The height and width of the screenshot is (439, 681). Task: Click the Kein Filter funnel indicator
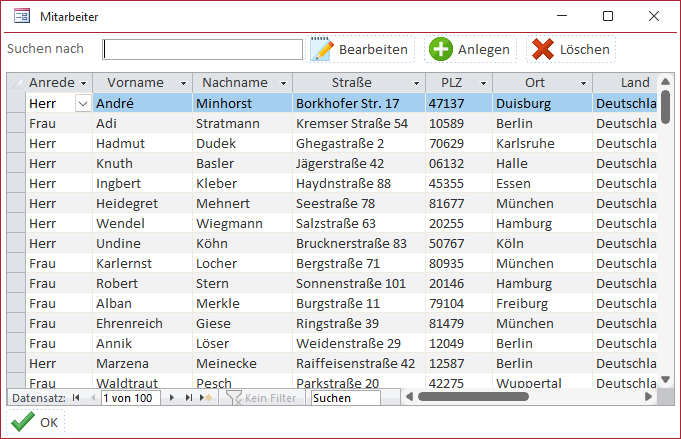tap(261, 398)
